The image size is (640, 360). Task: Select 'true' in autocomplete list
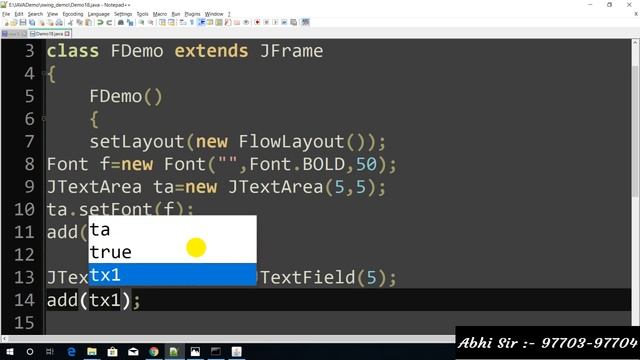[172, 252]
